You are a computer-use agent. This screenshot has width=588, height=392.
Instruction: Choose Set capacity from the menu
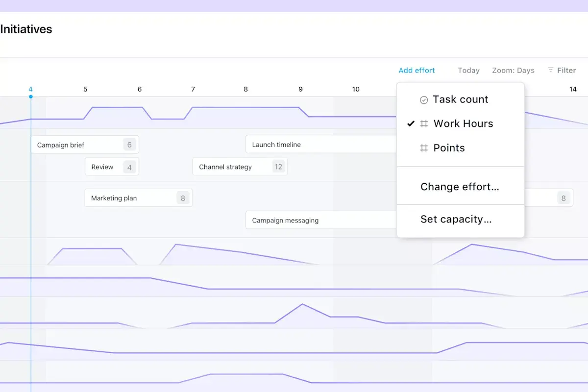(x=456, y=219)
